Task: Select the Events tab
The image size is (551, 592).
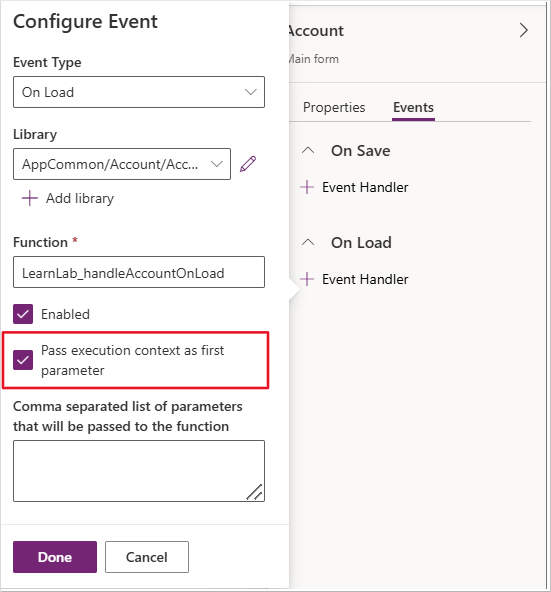Action: (413, 108)
